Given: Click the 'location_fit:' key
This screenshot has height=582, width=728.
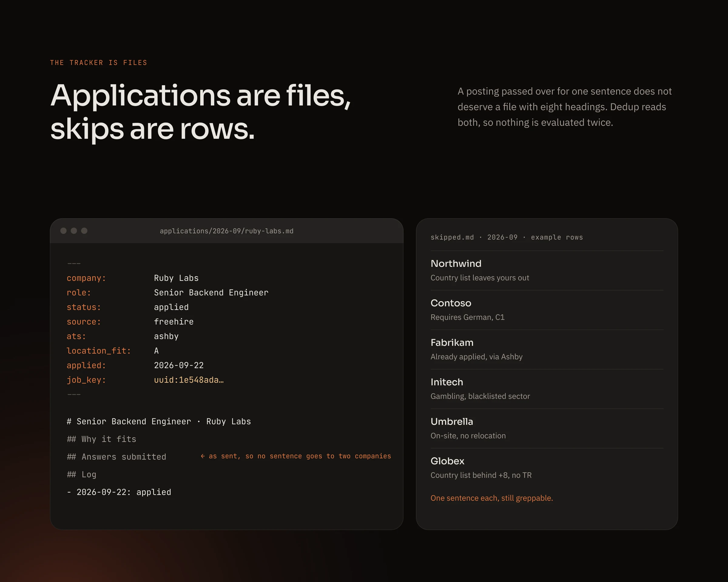Looking at the screenshot, I should click(x=99, y=351).
